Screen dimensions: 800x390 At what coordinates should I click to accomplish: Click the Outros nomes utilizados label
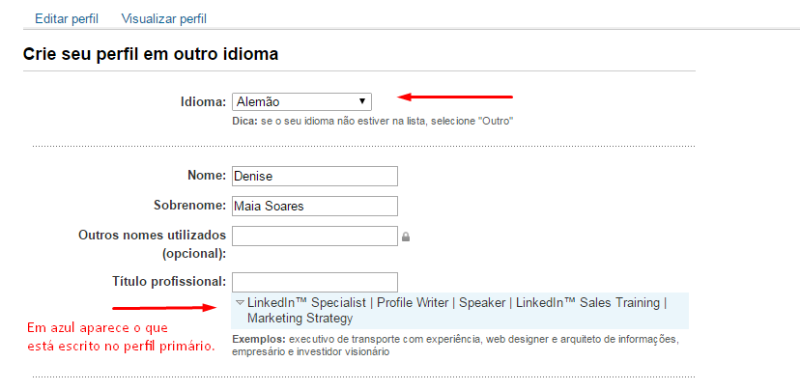[x=152, y=244]
